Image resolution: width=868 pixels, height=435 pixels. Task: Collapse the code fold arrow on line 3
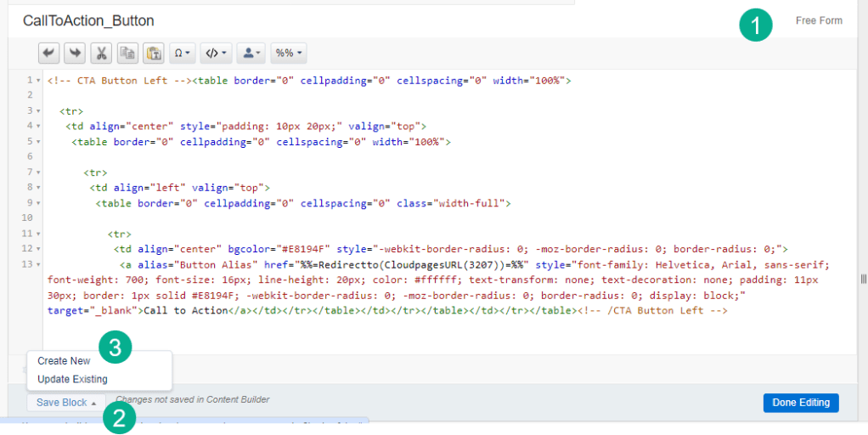[x=39, y=111]
